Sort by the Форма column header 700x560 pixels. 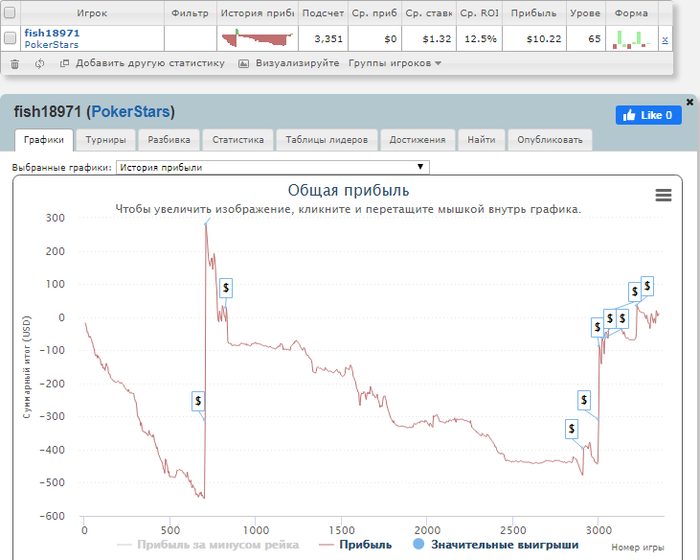pos(631,13)
